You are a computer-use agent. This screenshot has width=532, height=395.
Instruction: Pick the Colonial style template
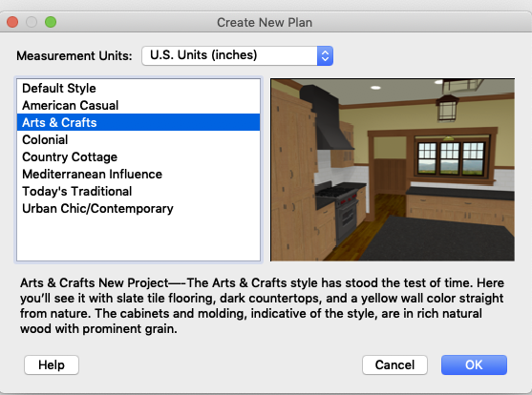click(x=138, y=139)
